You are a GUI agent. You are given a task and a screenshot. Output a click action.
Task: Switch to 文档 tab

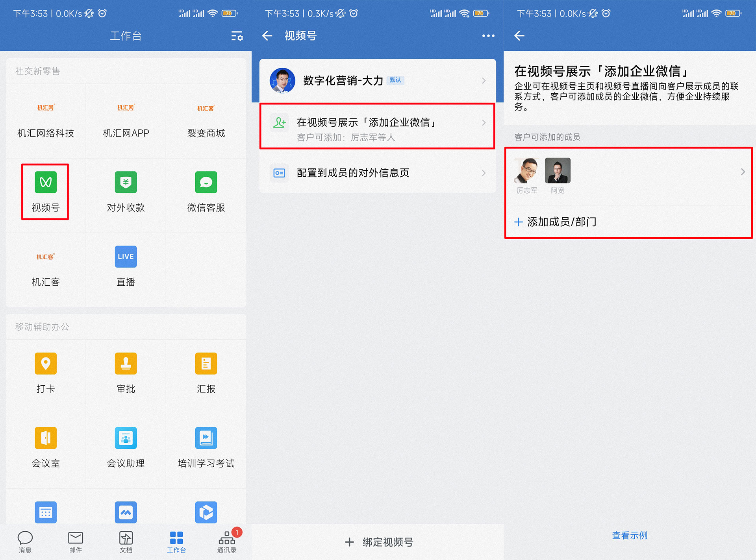pos(126,542)
